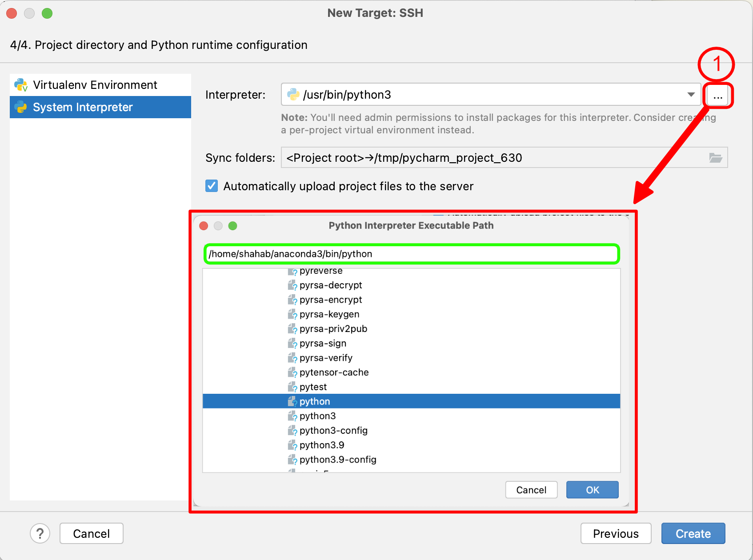Viewport: 753px width, 560px height.
Task: Toggle automatic upload of project files checkbox
Action: 212,186
